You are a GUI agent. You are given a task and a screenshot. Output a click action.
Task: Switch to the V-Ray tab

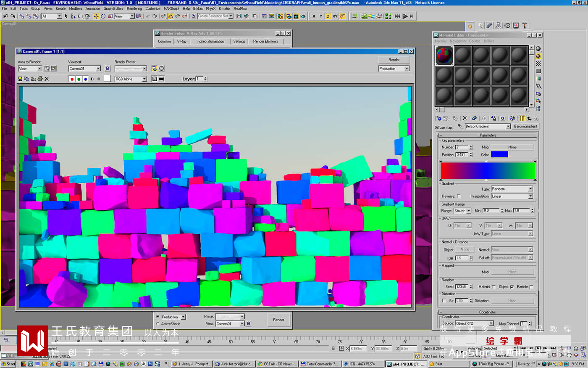pos(181,41)
